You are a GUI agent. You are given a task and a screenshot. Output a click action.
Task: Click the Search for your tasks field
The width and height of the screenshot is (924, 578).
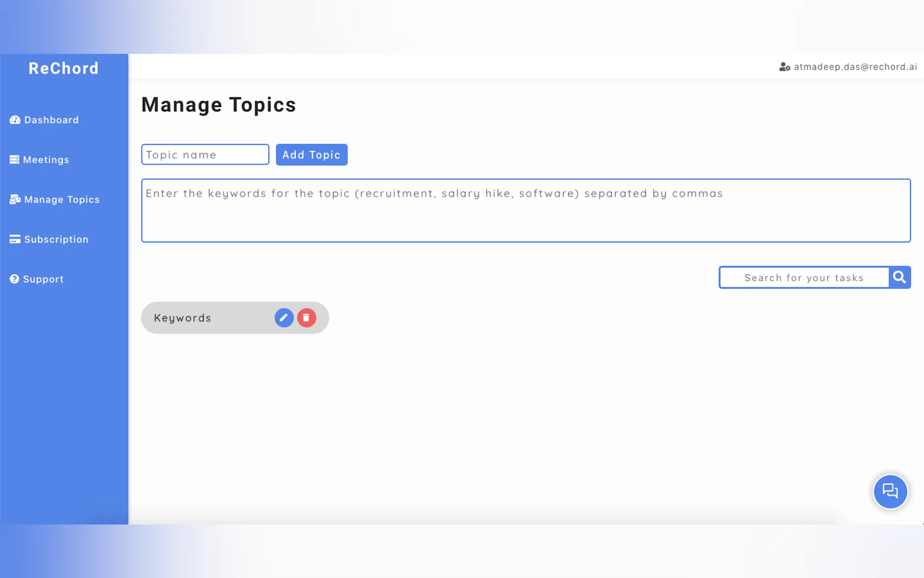coord(804,277)
